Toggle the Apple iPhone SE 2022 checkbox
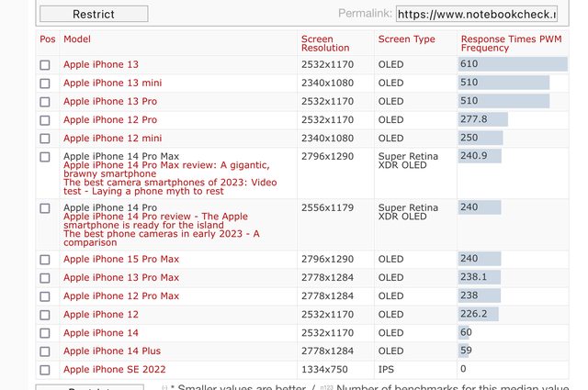 click(x=45, y=370)
